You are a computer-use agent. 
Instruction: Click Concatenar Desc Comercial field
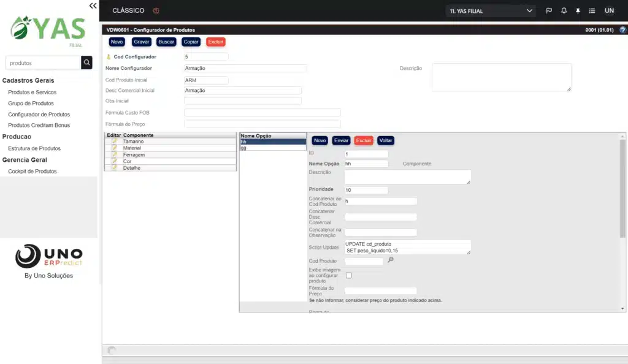coord(380,217)
